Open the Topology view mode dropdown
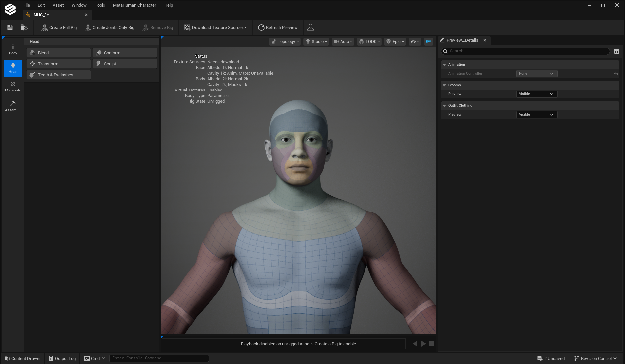This screenshot has width=625, height=364. 285,42
